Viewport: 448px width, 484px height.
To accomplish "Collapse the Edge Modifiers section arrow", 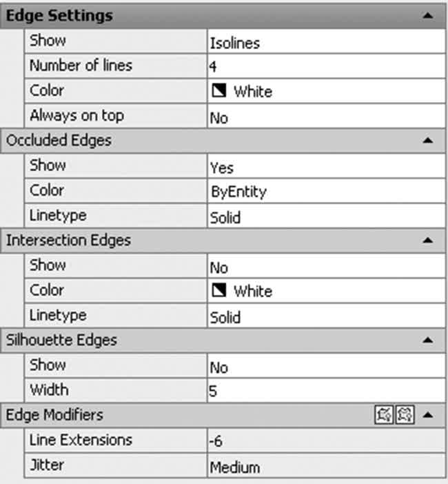I will coord(427,415).
